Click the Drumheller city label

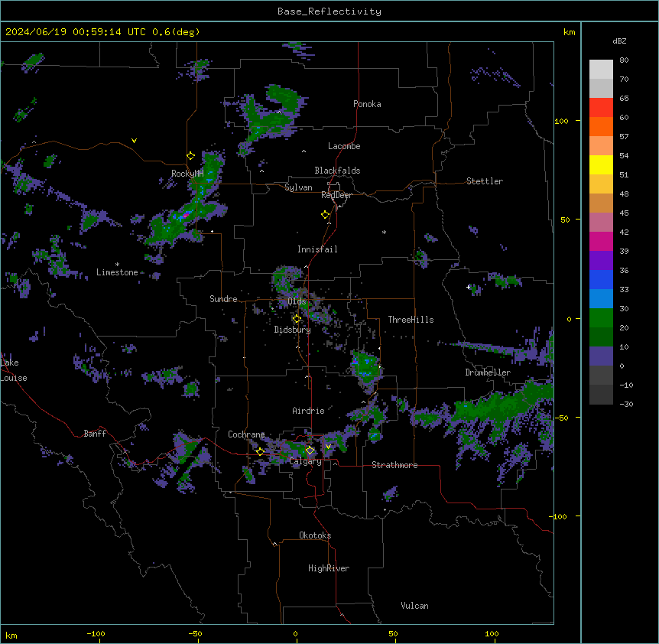488,372
